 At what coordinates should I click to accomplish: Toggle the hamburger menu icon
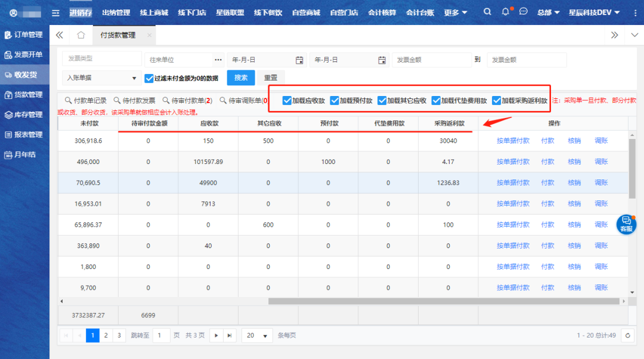pos(55,13)
